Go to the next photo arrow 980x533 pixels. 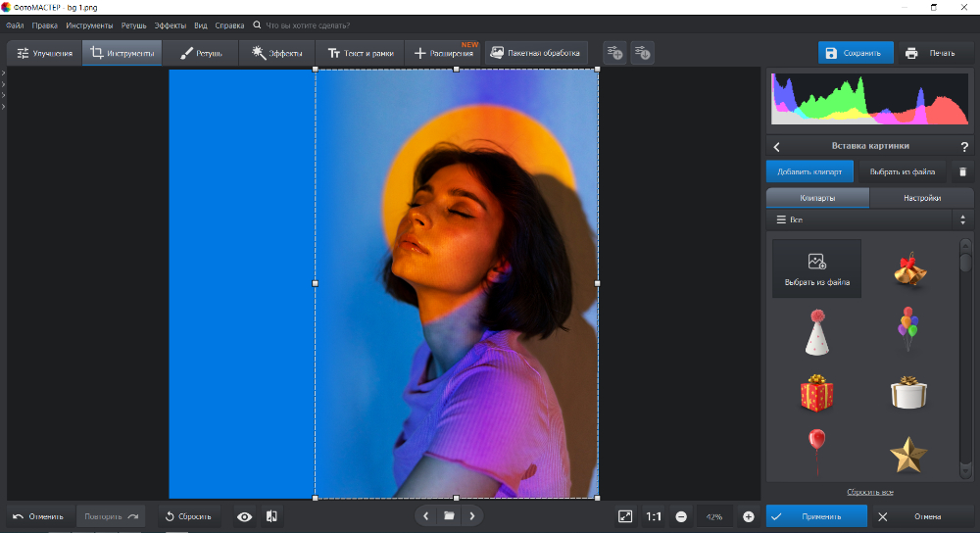(472, 515)
